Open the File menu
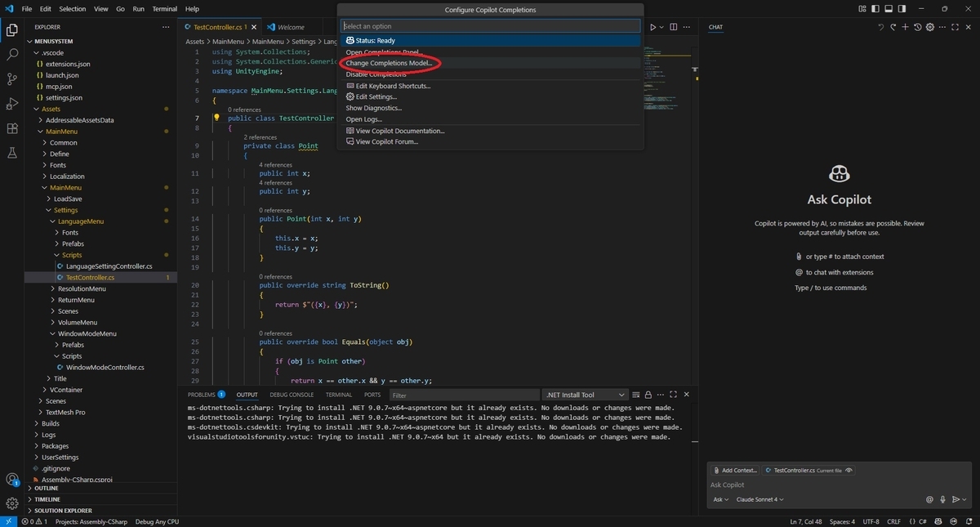This screenshot has width=980, height=527. pos(27,8)
